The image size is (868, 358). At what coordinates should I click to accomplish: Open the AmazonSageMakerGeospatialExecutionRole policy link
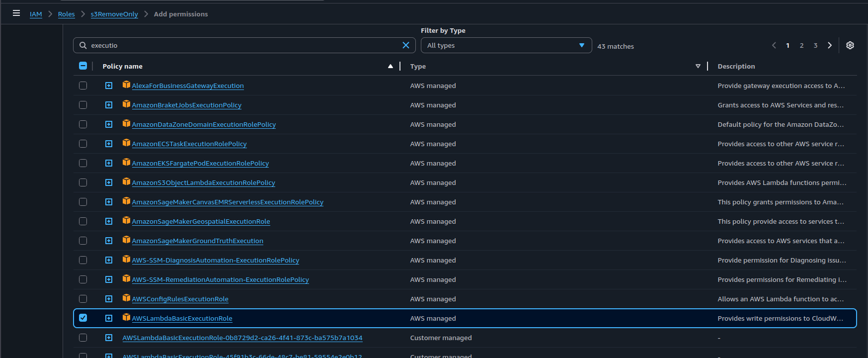201,221
